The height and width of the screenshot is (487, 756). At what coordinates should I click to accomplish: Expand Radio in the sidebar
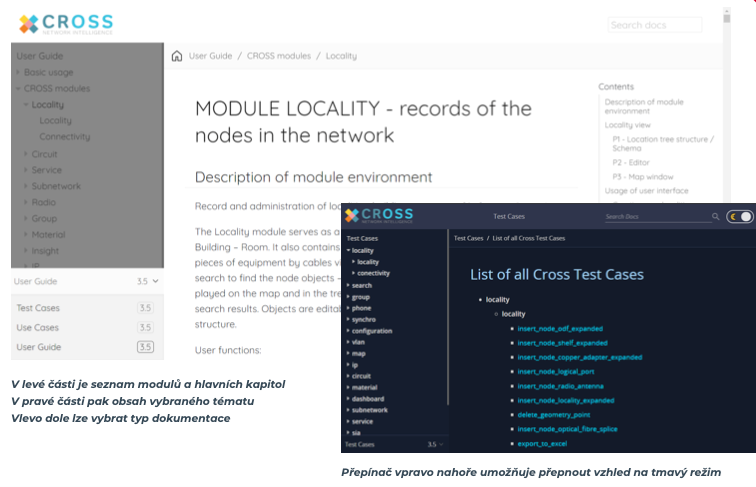(26, 203)
